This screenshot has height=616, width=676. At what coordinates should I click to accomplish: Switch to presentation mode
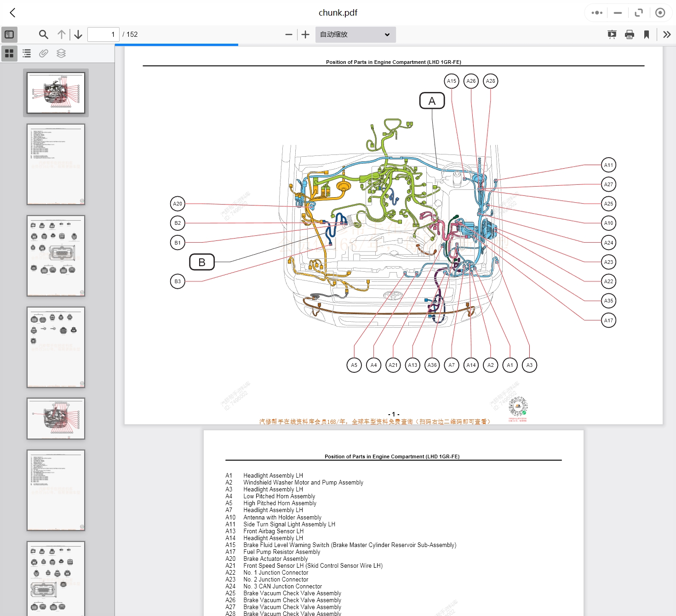tap(612, 34)
